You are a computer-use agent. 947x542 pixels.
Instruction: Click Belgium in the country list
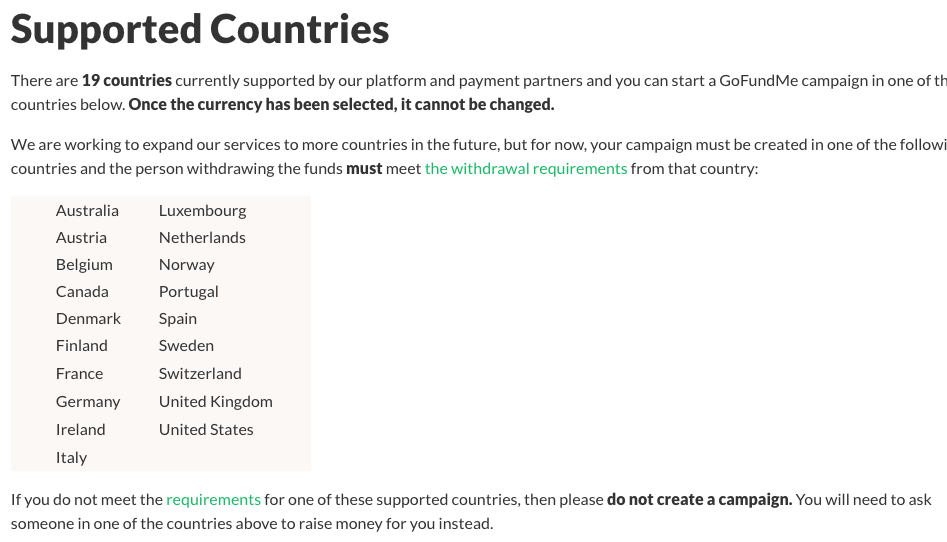click(x=84, y=264)
